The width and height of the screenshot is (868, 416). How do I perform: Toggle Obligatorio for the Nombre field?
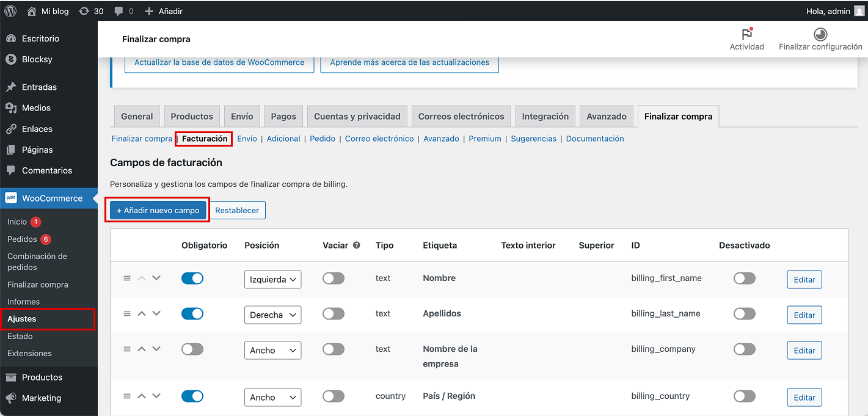pos(192,278)
